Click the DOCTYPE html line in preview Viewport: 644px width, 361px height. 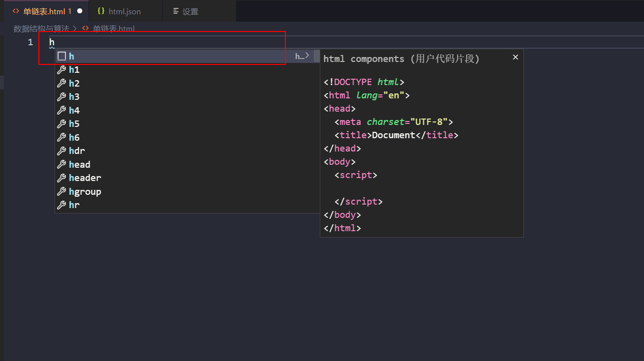[364, 82]
